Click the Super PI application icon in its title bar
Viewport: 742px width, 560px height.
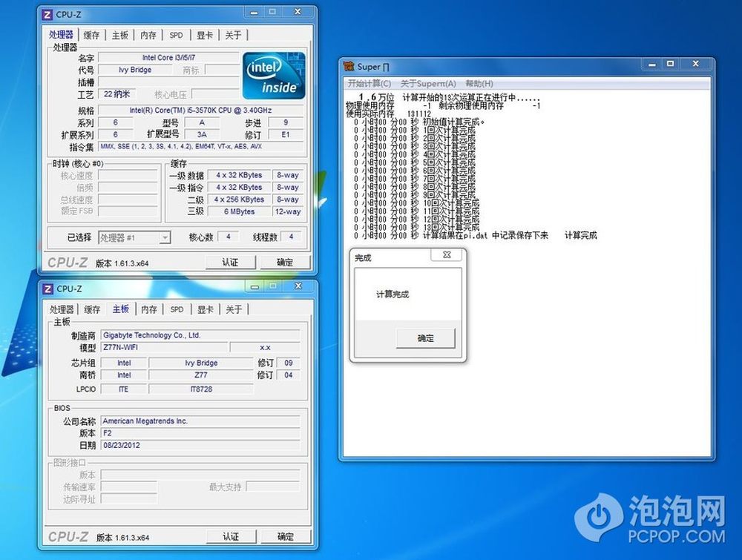[x=349, y=67]
